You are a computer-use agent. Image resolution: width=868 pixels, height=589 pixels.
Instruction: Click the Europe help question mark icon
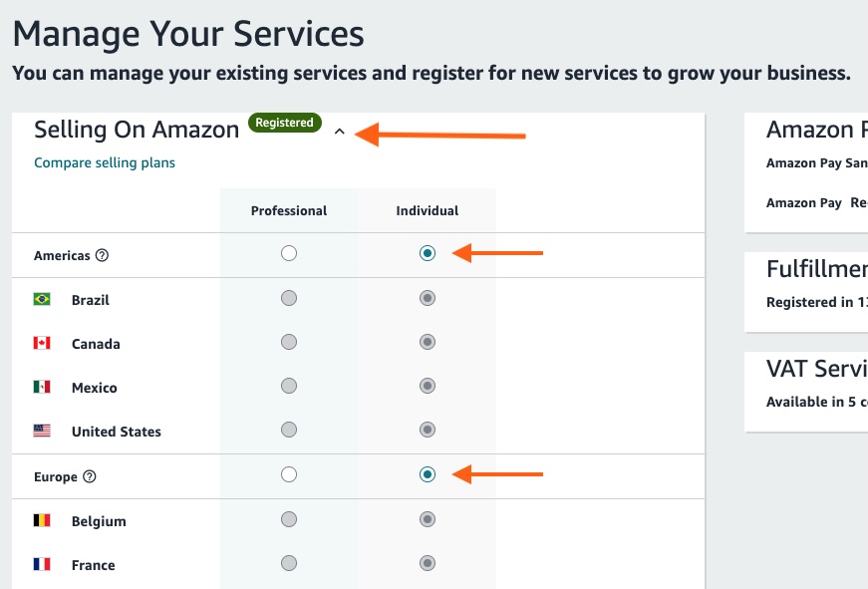coord(90,476)
